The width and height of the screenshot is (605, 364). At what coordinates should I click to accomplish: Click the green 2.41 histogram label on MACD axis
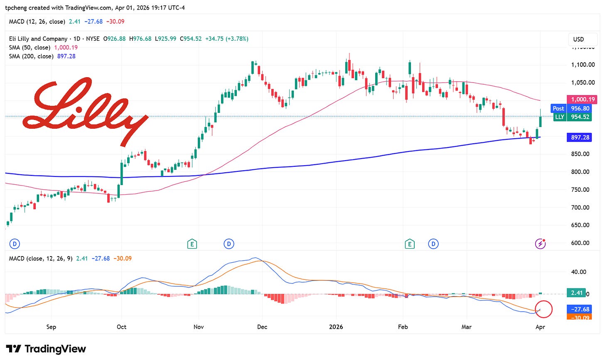576,293
